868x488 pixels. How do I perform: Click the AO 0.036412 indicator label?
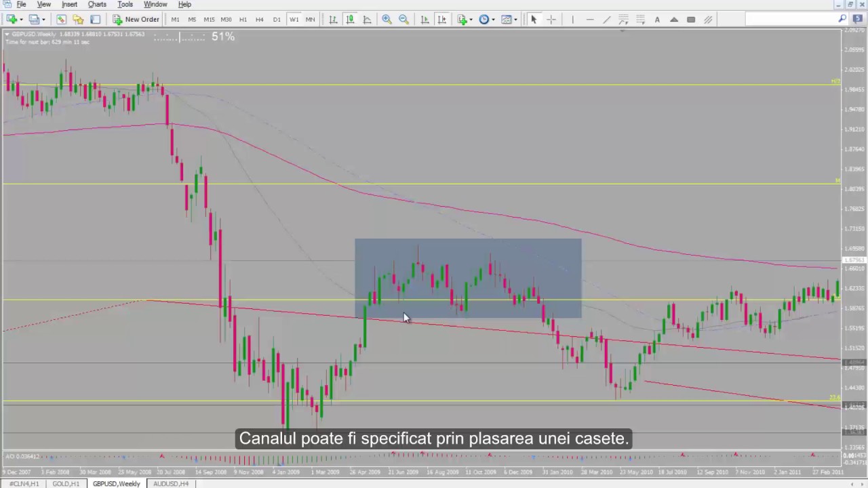point(22,456)
